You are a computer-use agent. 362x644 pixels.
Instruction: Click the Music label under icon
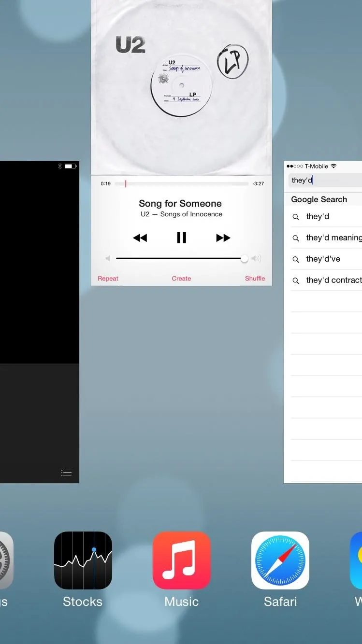pyautogui.click(x=182, y=602)
